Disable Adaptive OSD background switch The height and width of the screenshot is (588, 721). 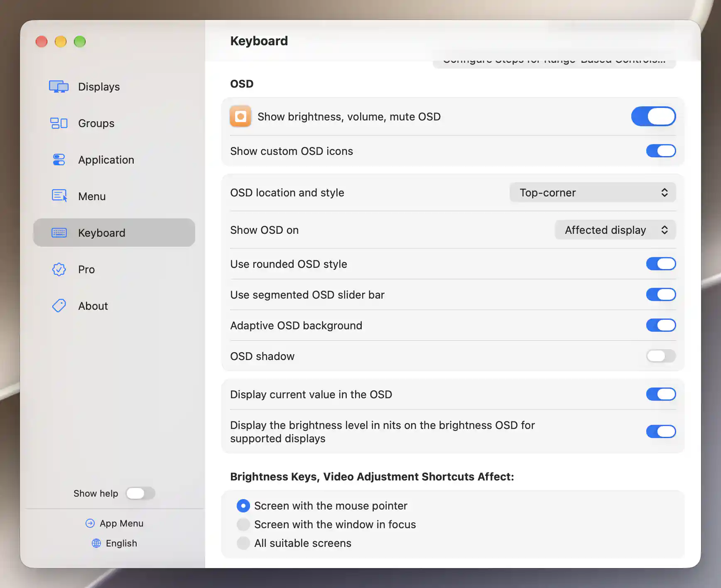[661, 325]
